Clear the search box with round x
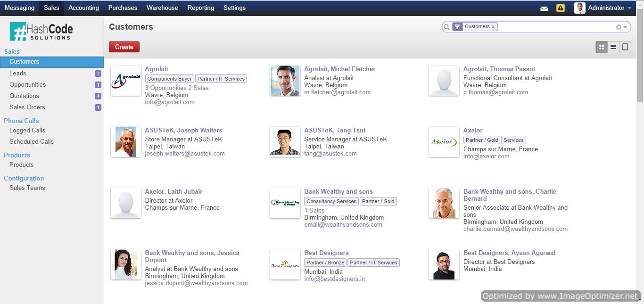Viewport: 644px width, 304px height. pyautogui.click(x=619, y=27)
